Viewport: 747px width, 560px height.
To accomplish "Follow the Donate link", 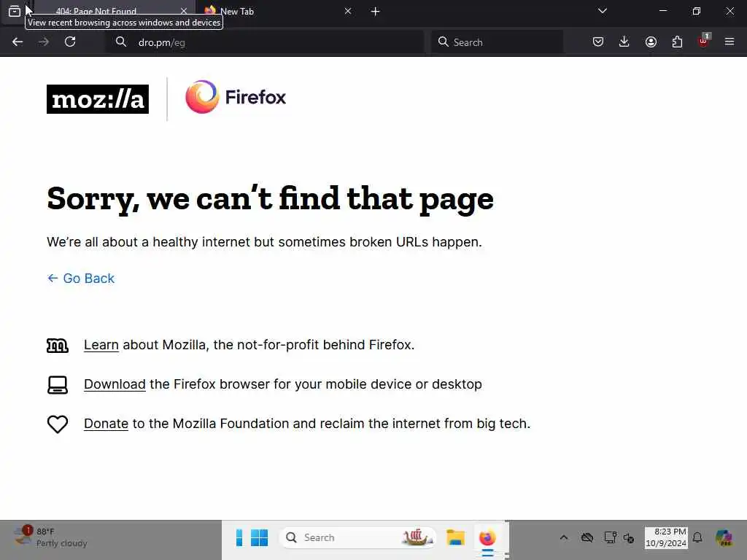I will [106, 424].
